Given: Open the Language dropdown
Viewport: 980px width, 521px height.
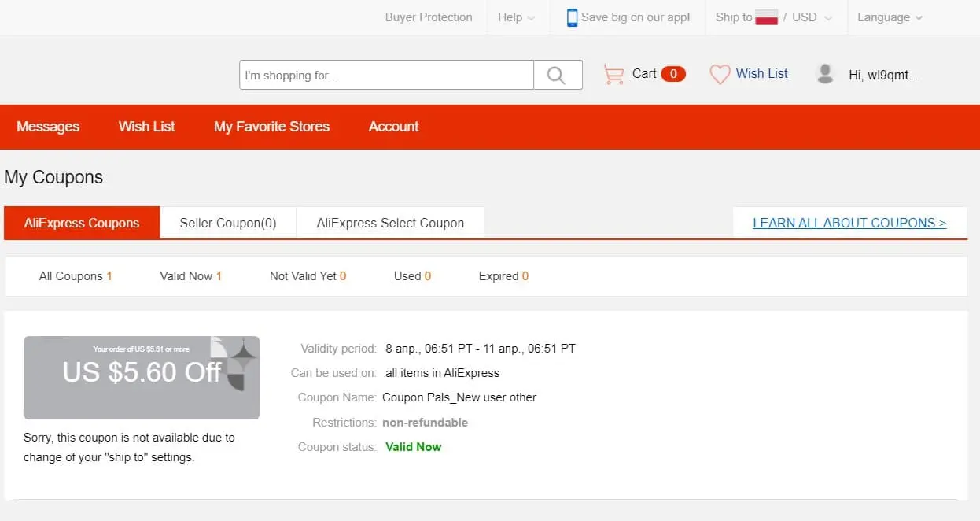Looking at the screenshot, I should pos(890,17).
